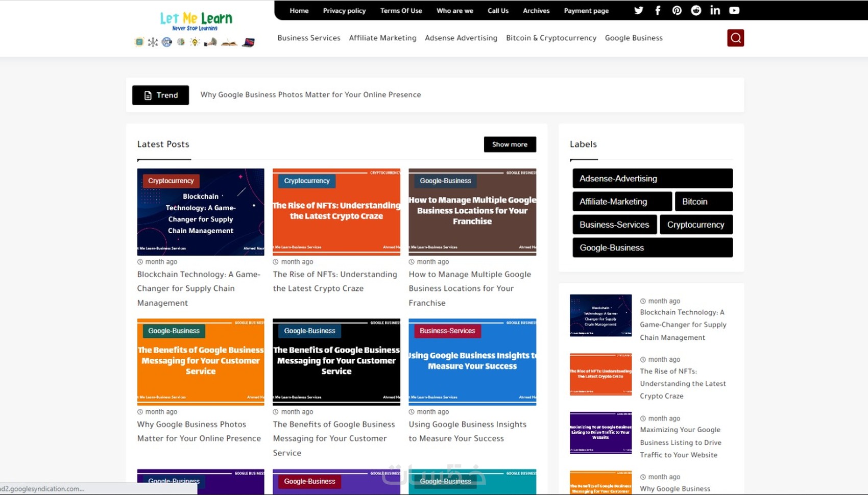Filter by Google-Business label in sidebar
The width and height of the screenshot is (868, 495).
pos(653,247)
